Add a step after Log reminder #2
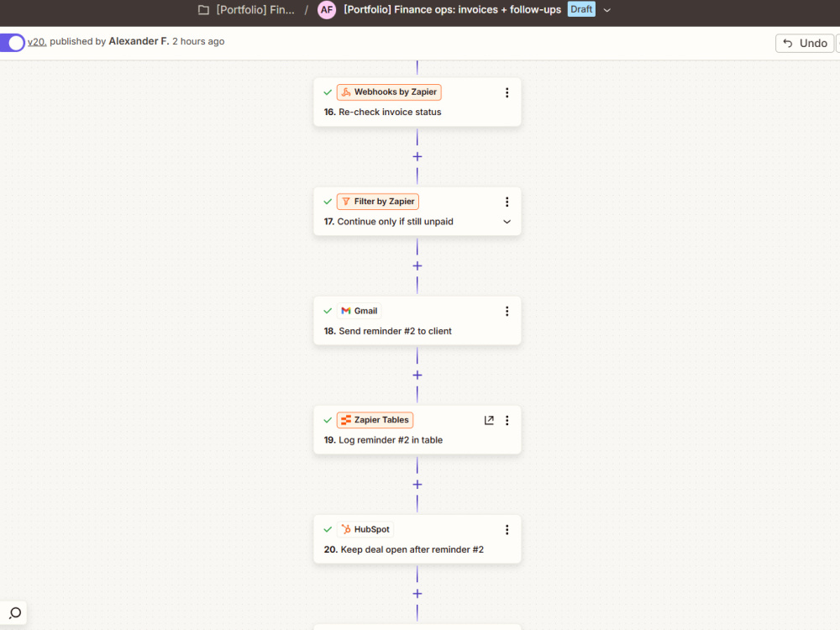The width and height of the screenshot is (840, 630). pos(417,485)
